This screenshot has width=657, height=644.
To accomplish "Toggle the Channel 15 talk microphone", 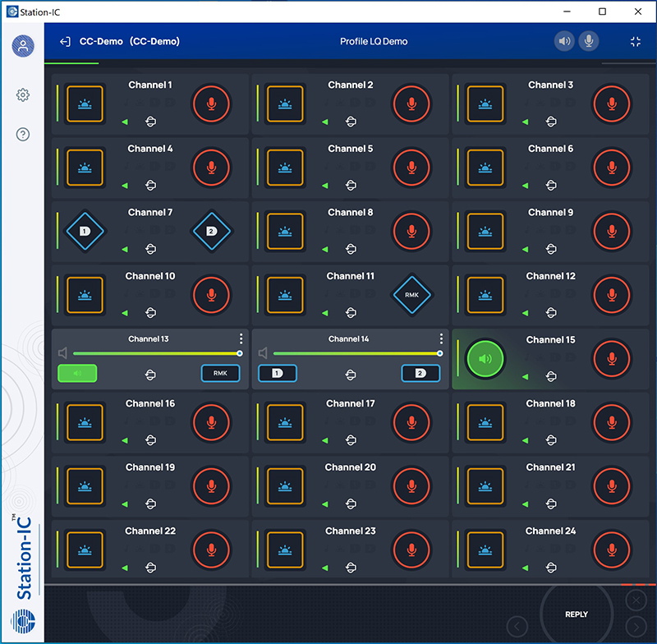I will [x=612, y=359].
